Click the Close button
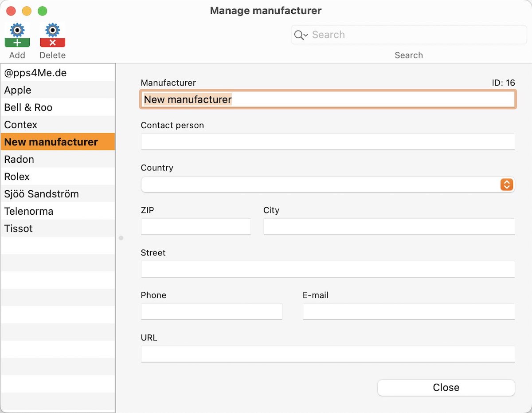 pyautogui.click(x=446, y=387)
